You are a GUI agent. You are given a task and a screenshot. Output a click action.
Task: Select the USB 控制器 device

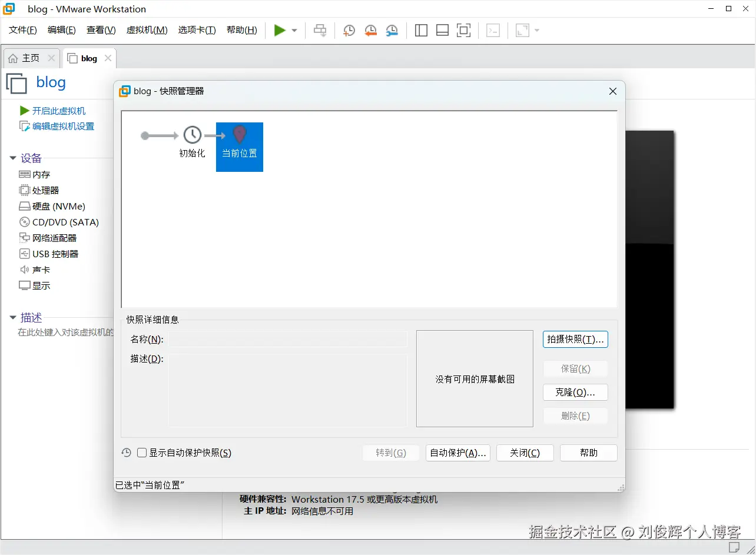pos(48,254)
